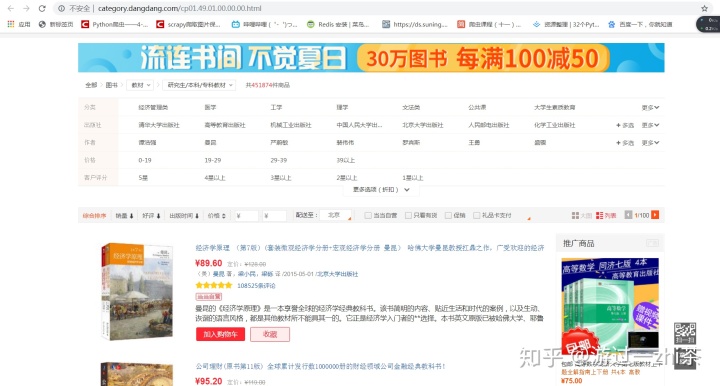Sort by publication time 出版时间
The image size is (720, 386).
pos(184,215)
